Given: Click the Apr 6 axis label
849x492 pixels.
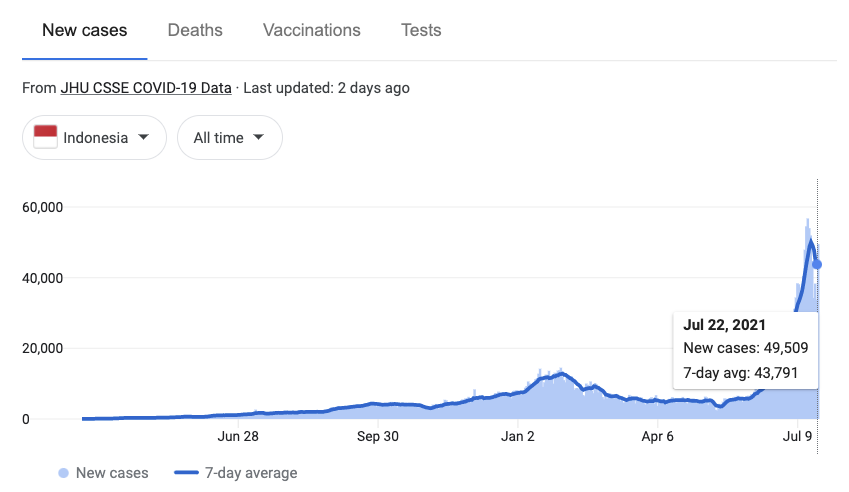Looking at the screenshot, I should pos(657,436).
